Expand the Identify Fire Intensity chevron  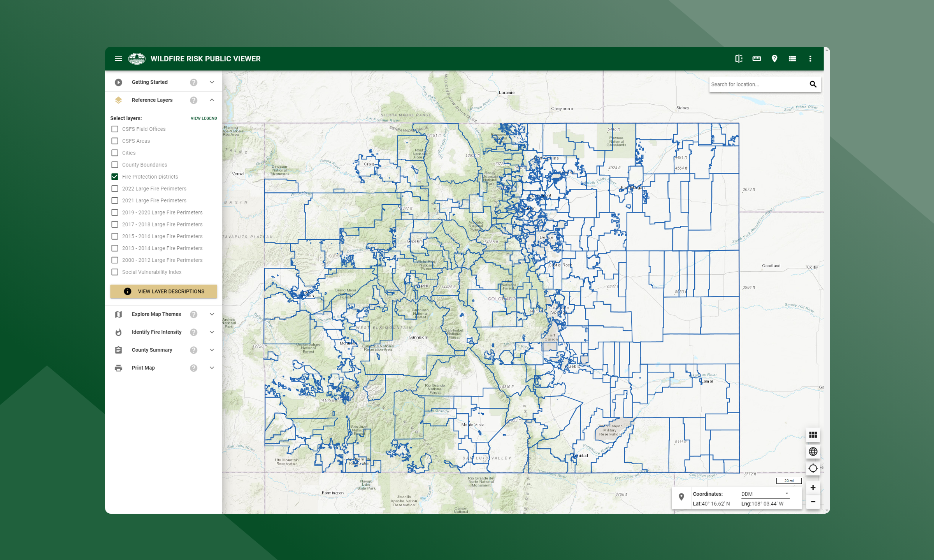click(212, 332)
